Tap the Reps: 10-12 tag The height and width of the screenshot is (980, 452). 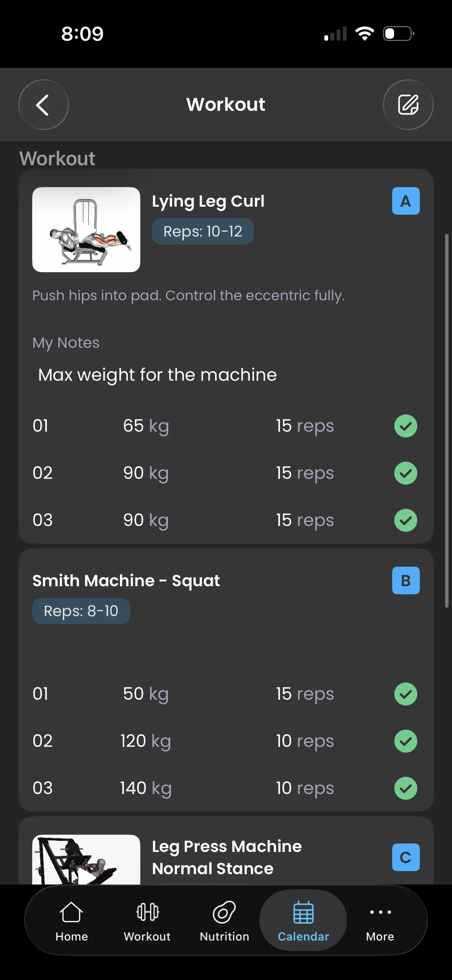tap(203, 232)
